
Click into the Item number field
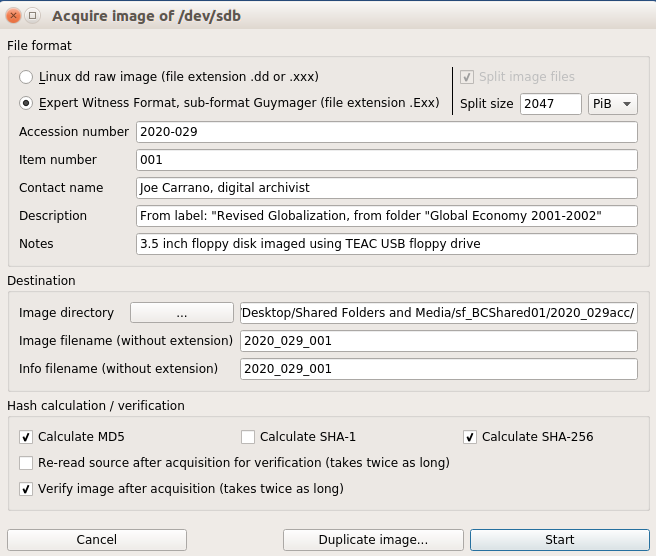(x=386, y=160)
